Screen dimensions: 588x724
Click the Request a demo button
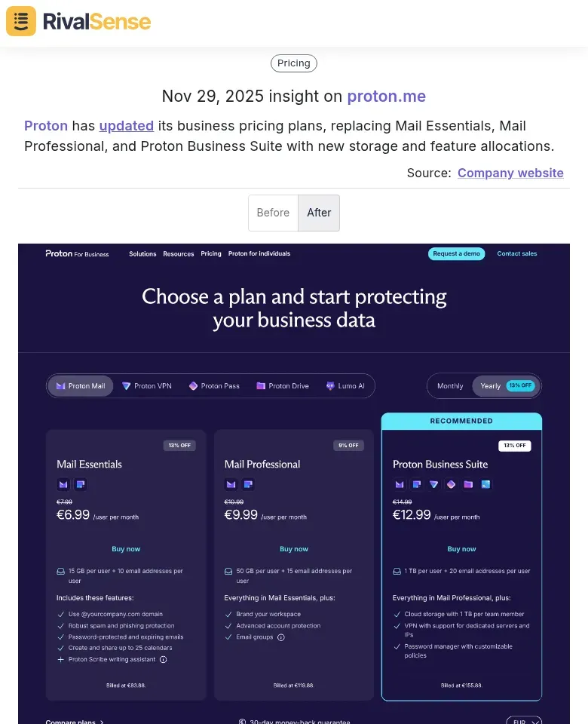[456, 254]
